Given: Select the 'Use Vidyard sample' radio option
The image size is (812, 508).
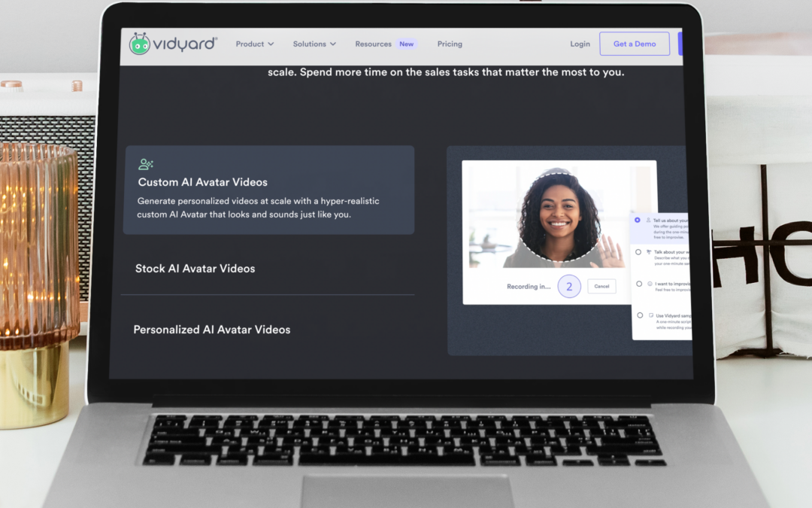Looking at the screenshot, I should tap(640, 315).
